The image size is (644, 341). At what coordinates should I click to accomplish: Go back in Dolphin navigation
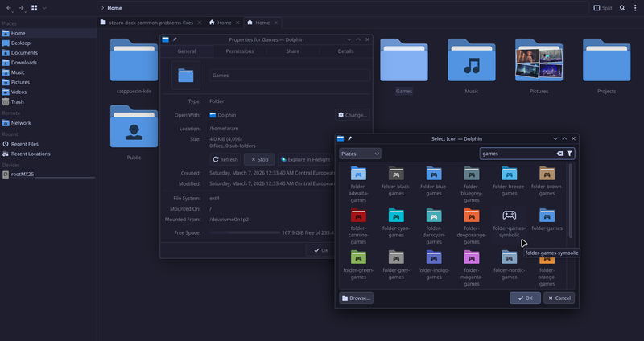[9, 8]
